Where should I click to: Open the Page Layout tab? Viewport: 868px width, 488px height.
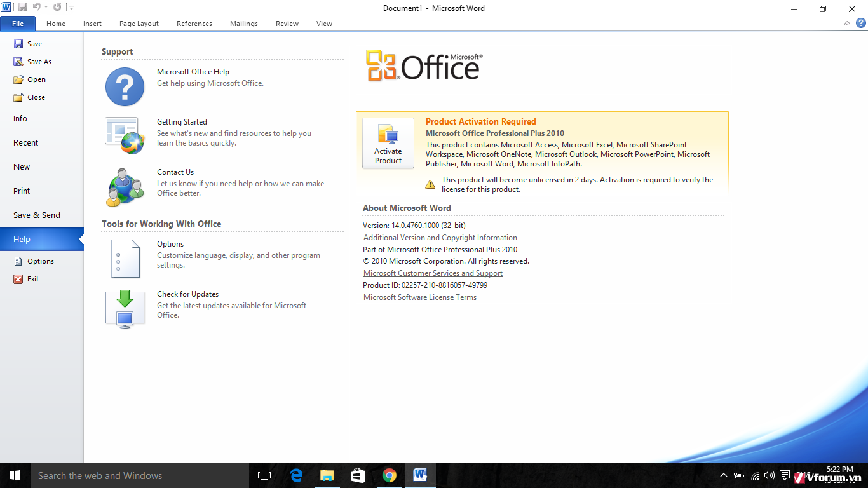[x=139, y=24]
